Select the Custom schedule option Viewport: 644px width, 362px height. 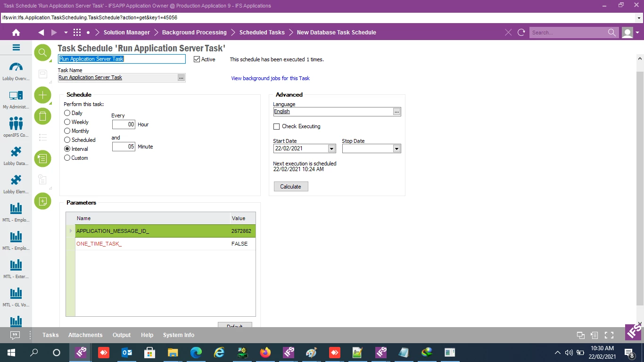pyautogui.click(x=67, y=158)
